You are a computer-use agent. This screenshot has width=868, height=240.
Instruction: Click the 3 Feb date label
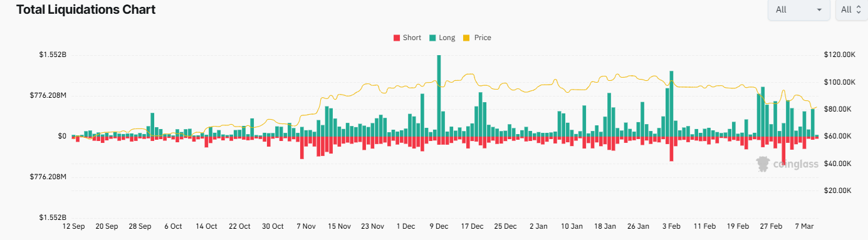pos(671,226)
